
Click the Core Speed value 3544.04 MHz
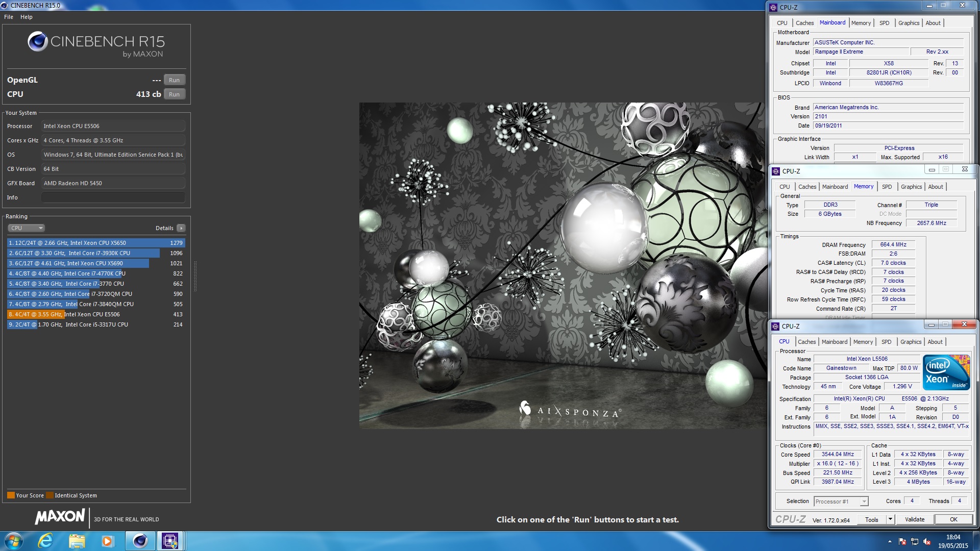[x=838, y=454]
